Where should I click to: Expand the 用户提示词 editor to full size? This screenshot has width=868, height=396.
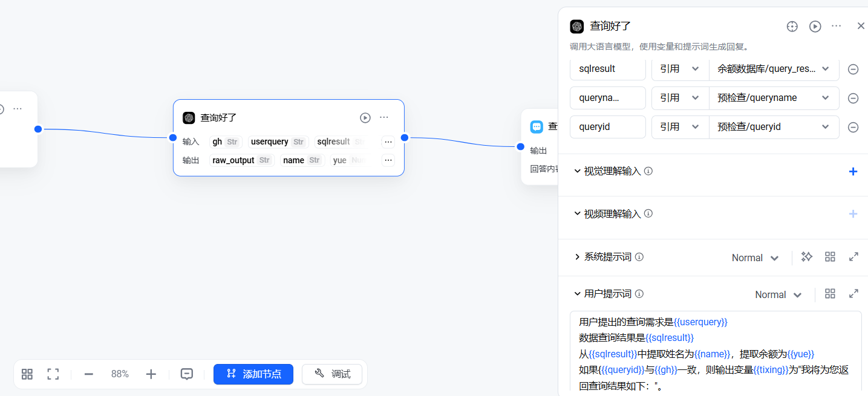pyautogui.click(x=853, y=294)
